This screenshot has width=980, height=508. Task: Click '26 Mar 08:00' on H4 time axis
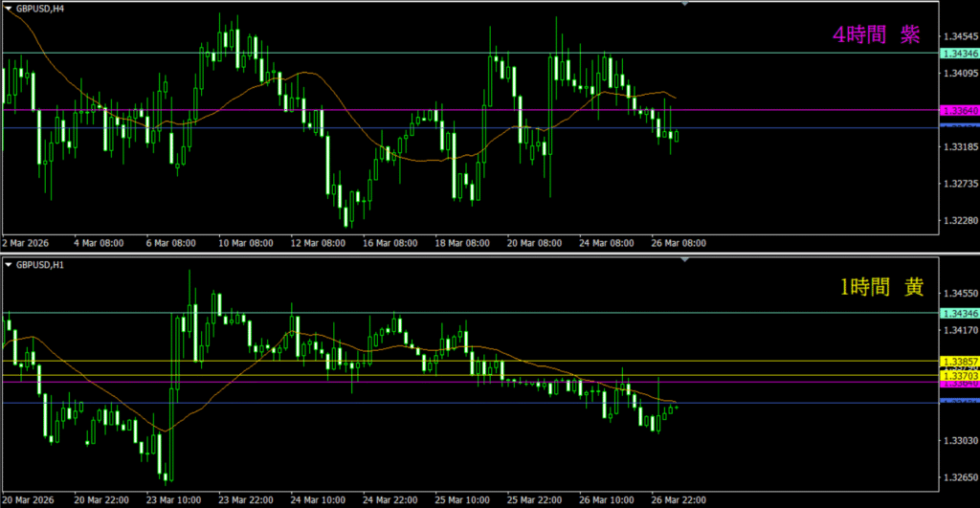click(x=678, y=243)
